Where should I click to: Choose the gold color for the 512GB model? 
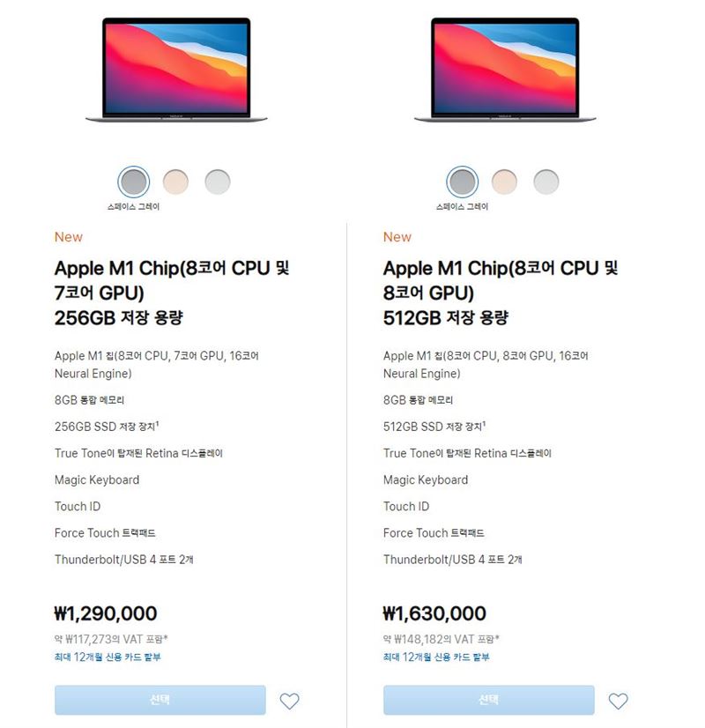504,182
